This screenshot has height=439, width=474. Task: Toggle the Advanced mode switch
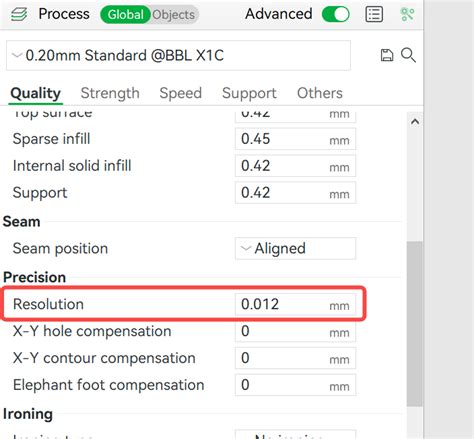336,14
